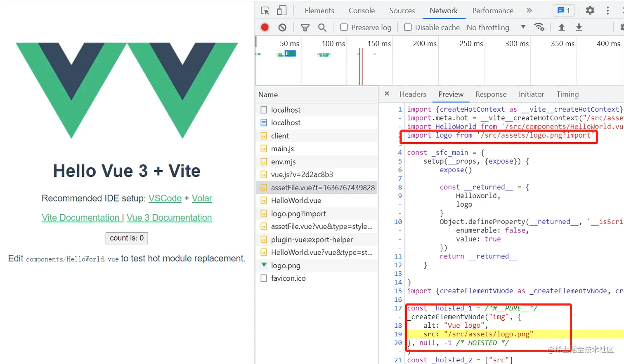This screenshot has height=364, width=624.
Task: Enable the Disable cache checkbox
Action: (408, 28)
